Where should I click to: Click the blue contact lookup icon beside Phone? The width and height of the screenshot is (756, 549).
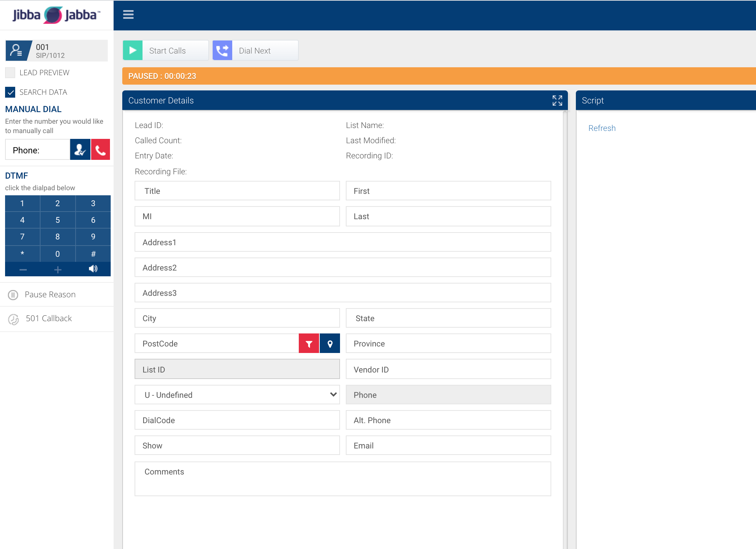[x=80, y=150]
